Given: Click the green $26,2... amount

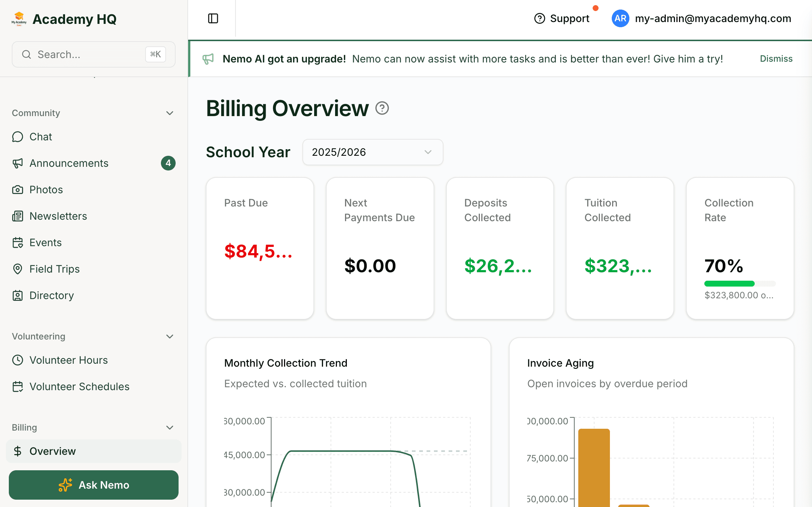Looking at the screenshot, I should [x=498, y=266].
